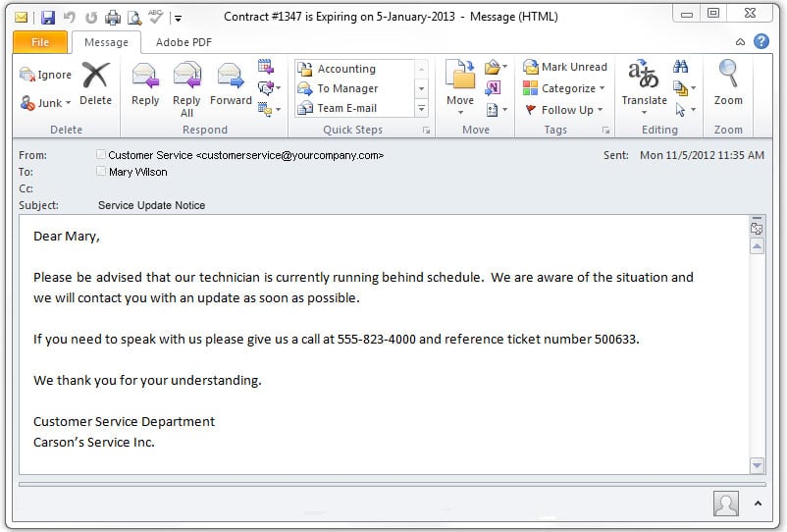Click Mark Unread button
The image size is (787, 532).
564,67
